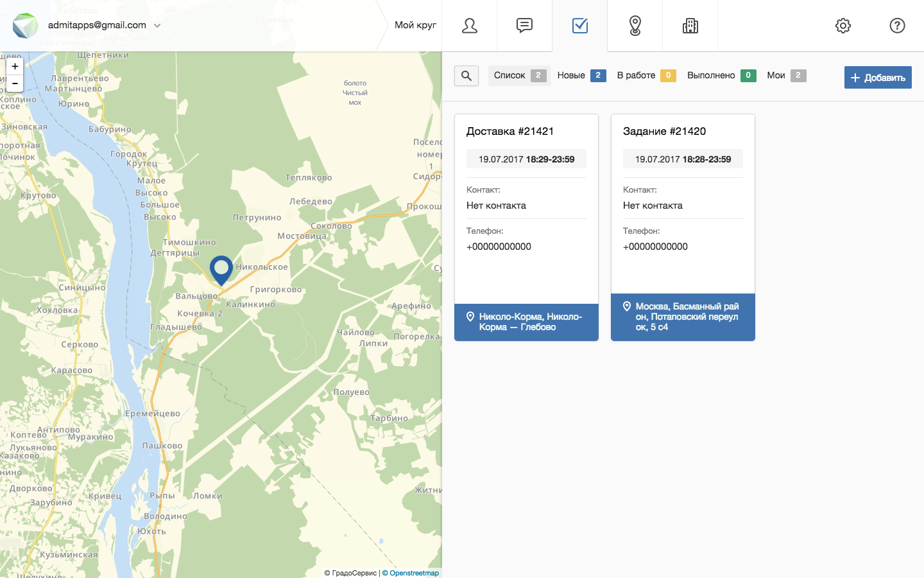Image resolution: width=924 pixels, height=578 pixels.
Task: Click the Тарбино label on the map
Action: [389, 418]
